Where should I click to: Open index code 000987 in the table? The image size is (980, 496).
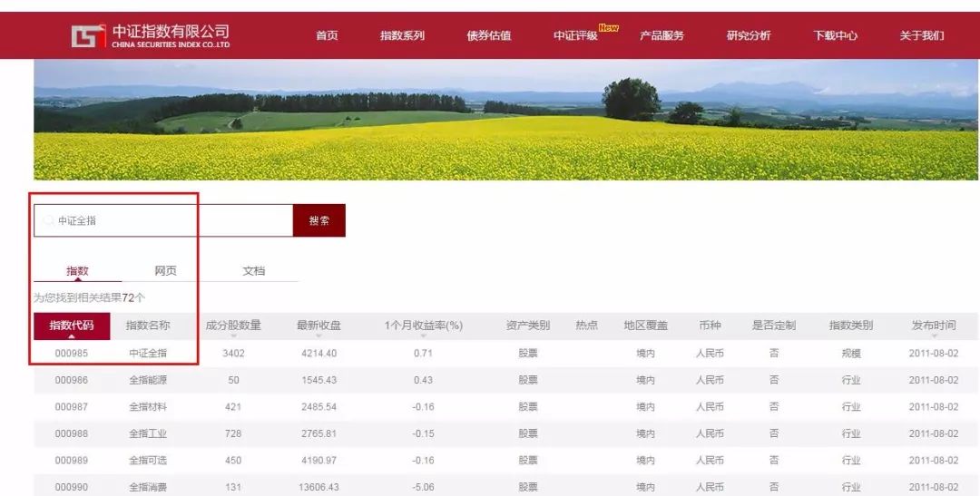pos(72,406)
